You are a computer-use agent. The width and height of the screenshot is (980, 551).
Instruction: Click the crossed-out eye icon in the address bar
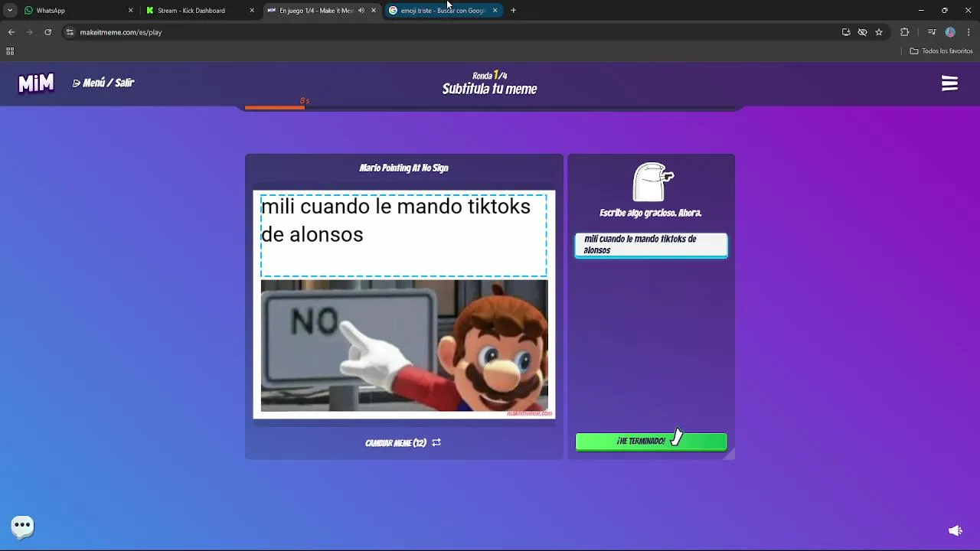[862, 32]
